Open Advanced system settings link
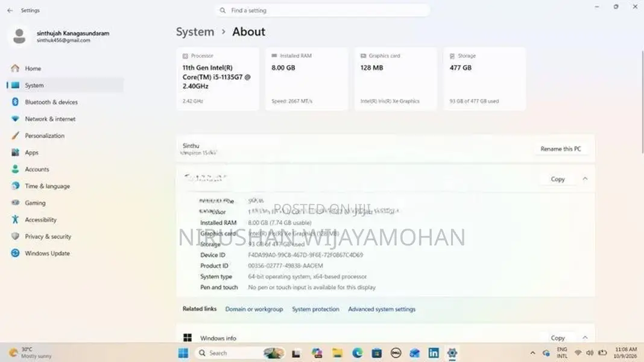This screenshot has width=644, height=362. 382,309
